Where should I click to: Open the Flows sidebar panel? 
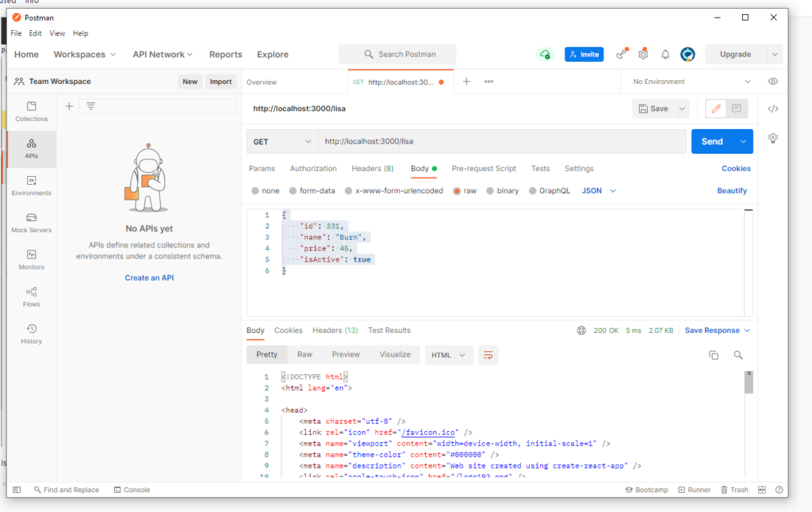pos(31,296)
